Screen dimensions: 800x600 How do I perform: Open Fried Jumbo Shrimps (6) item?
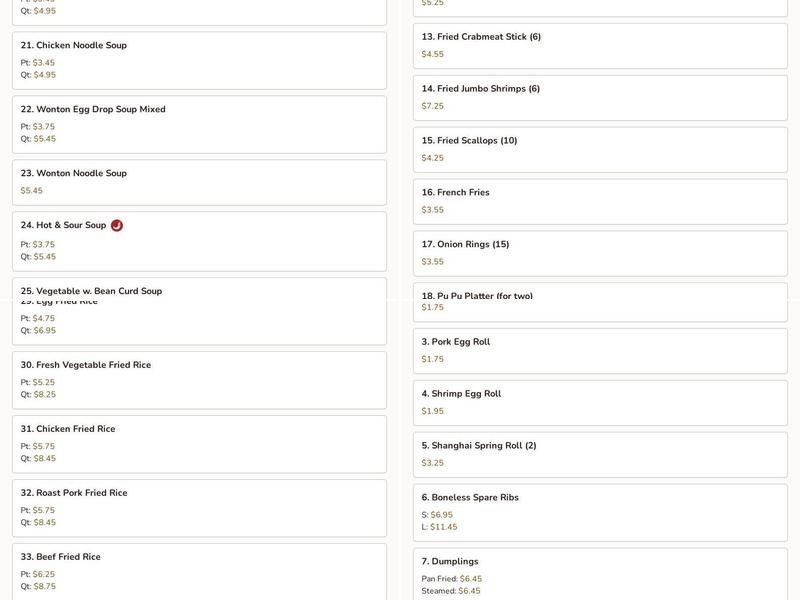point(600,97)
